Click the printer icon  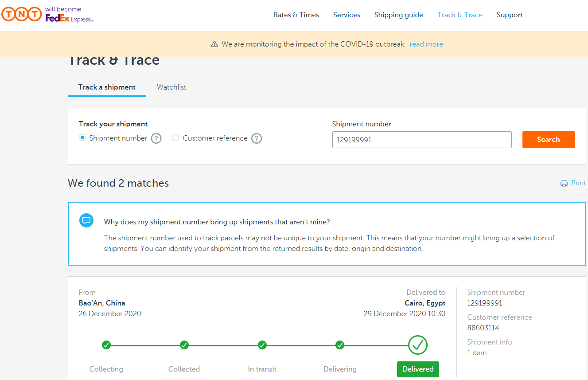click(x=564, y=184)
